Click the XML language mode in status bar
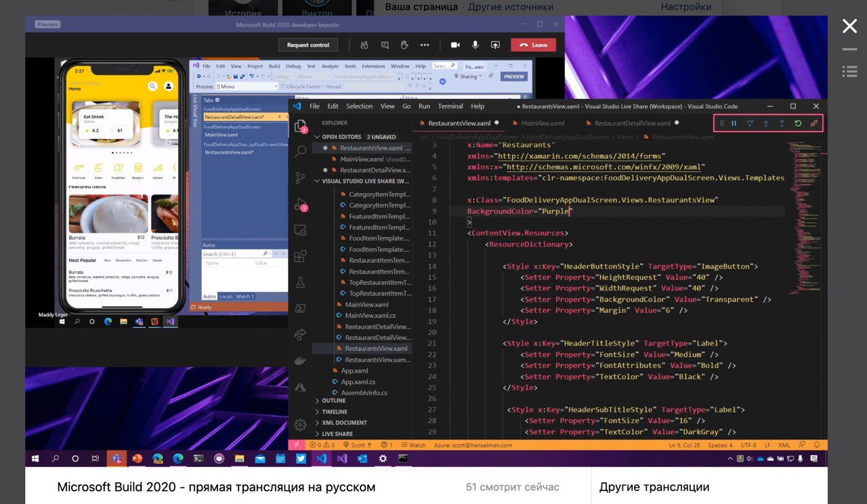This screenshot has height=504, width=867. click(x=784, y=445)
